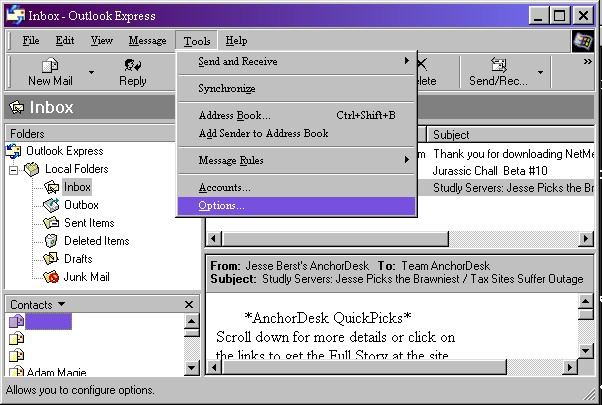Click the message list left scroll arrow

(x=213, y=239)
